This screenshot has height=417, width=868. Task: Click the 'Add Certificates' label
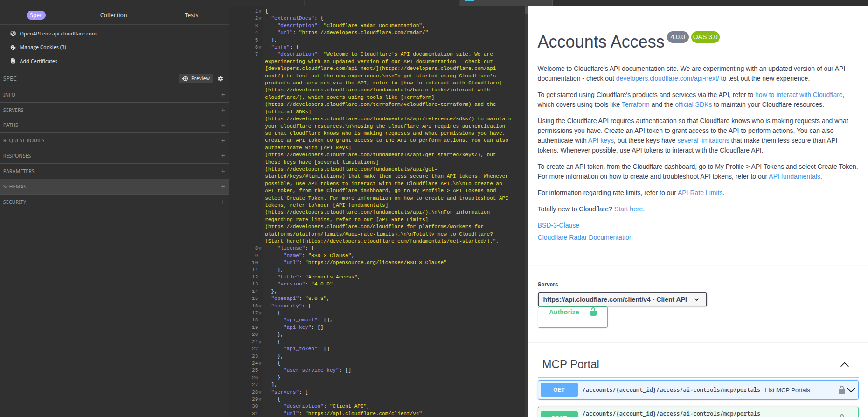39,61
